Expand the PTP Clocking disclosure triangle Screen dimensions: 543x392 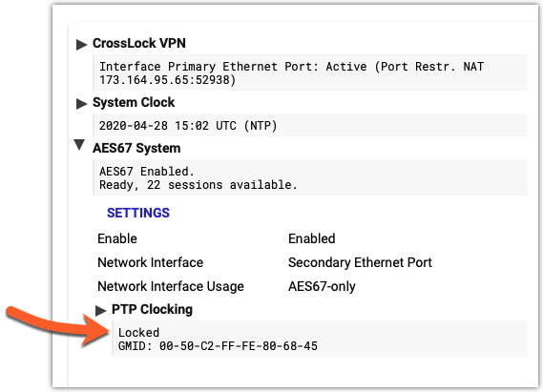coord(100,311)
